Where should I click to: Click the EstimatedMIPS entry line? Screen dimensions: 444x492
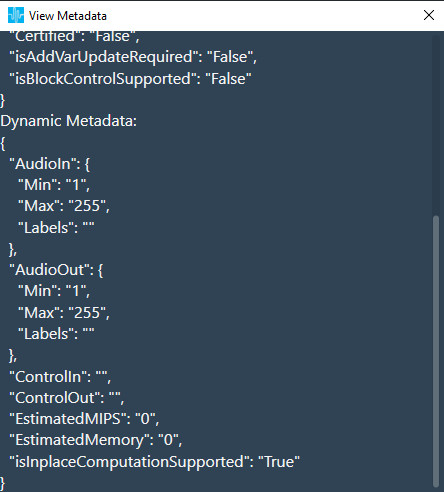[84, 419]
